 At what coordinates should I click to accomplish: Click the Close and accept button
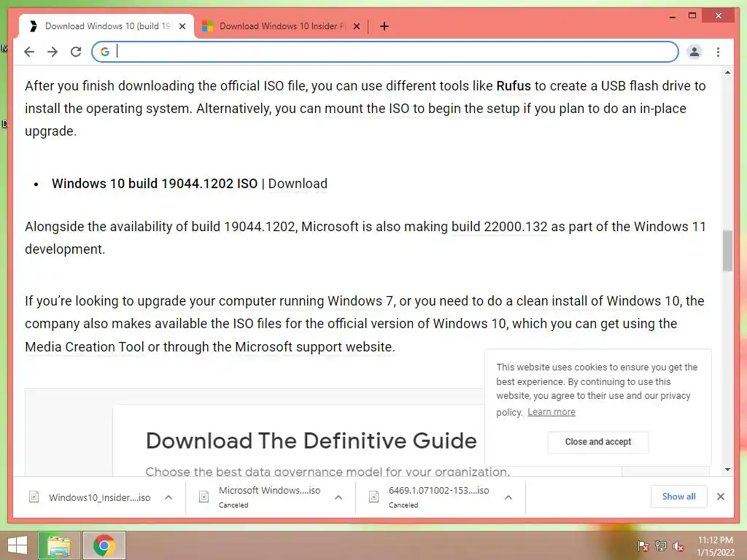598,442
